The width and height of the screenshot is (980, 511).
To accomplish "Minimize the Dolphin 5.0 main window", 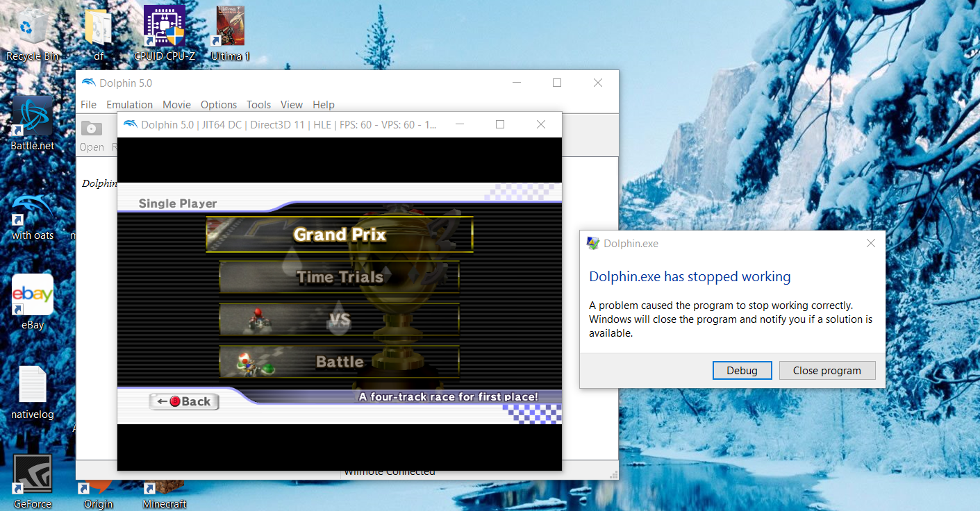I will (517, 83).
